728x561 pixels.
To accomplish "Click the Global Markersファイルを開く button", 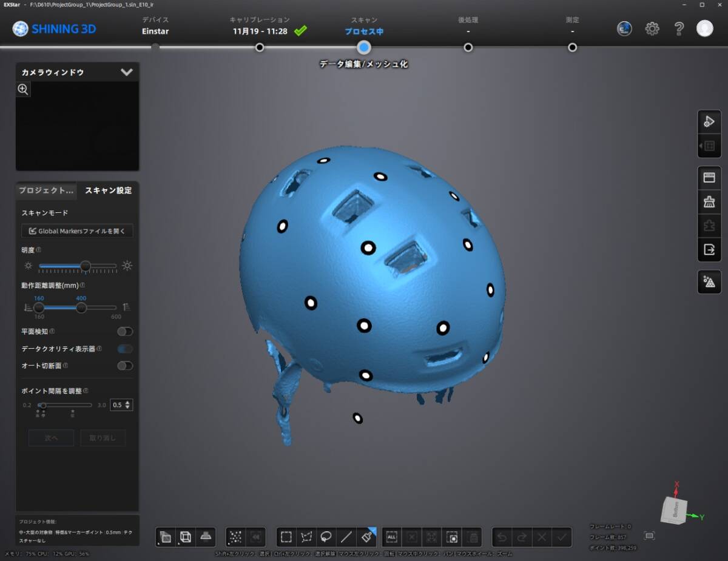I will (77, 231).
